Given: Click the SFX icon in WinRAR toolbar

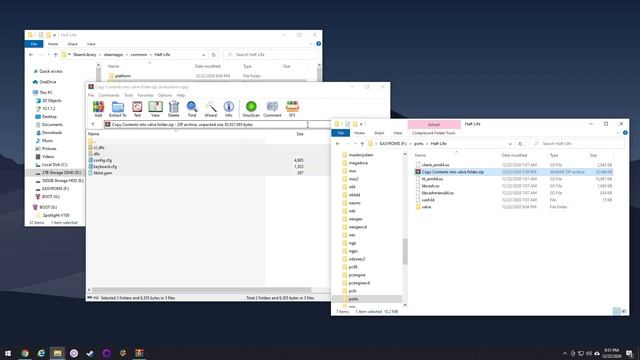Looking at the screenshot, I should 292,109.
